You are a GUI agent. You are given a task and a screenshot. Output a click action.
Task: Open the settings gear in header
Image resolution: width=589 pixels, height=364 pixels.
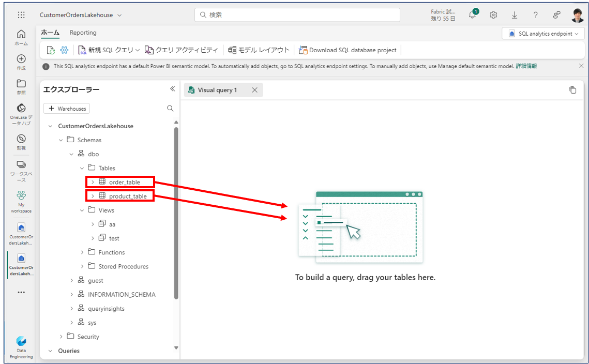493,15
